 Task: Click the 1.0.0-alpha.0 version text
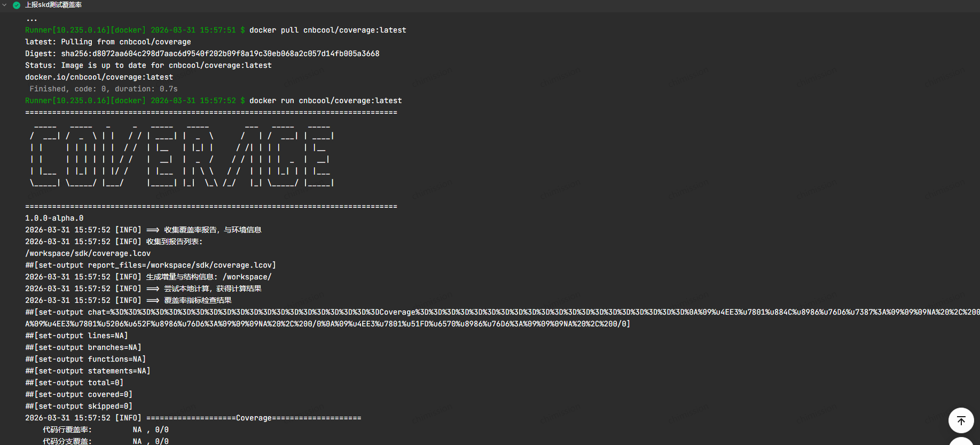pyautogui.click(x=54, y=218)
